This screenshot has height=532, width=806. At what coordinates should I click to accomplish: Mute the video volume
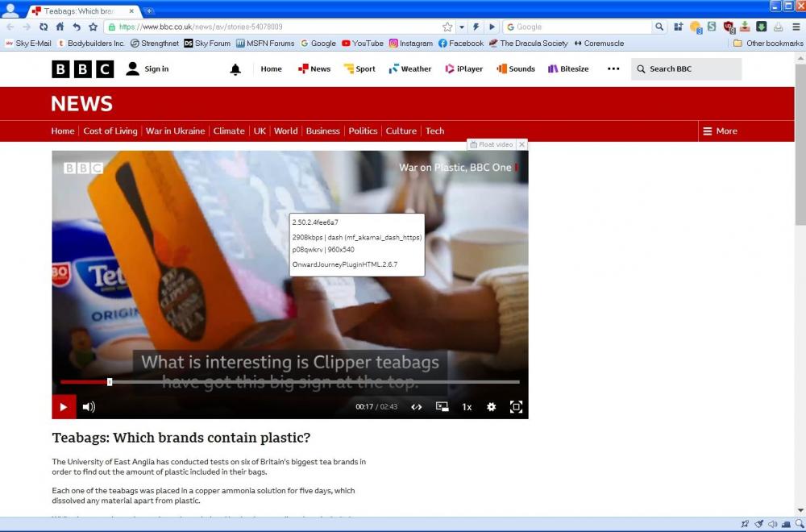89,407
